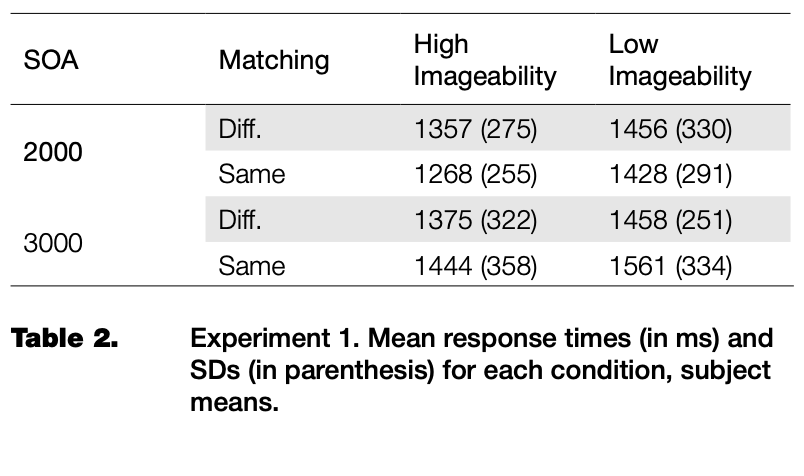Select the Diff. cell under SOA 3000

tap(240, 220)
